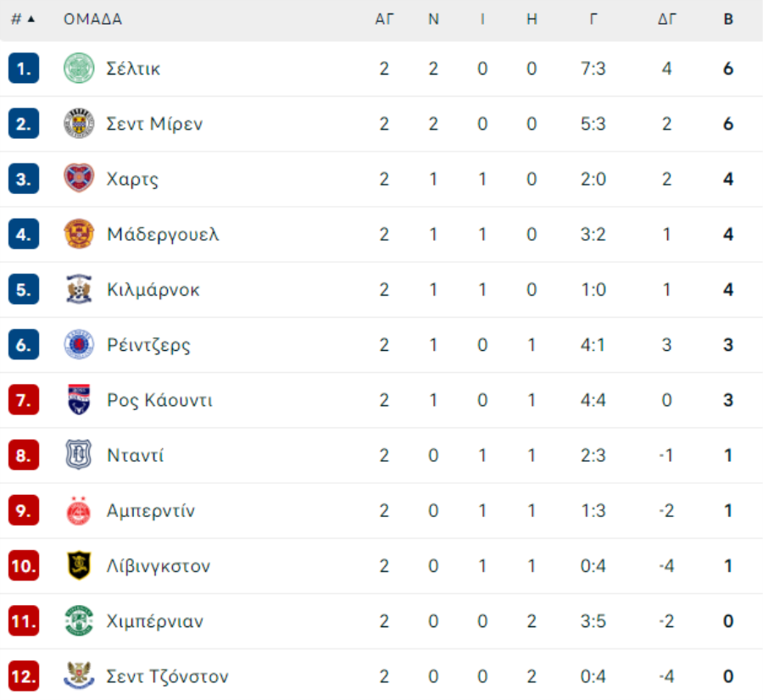The height and width of the screenshot is (700, 763).
Task: Open the Hearts team badge
Action: (79, 179)
